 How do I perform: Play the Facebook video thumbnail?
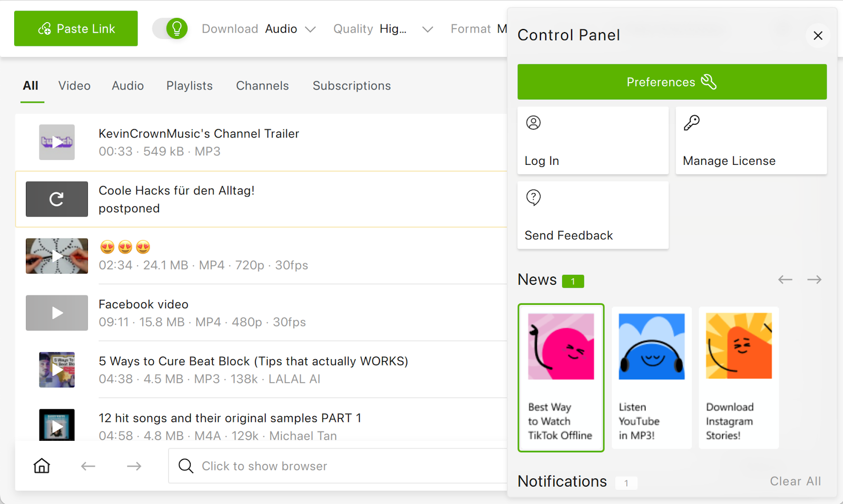coord(57,313)
